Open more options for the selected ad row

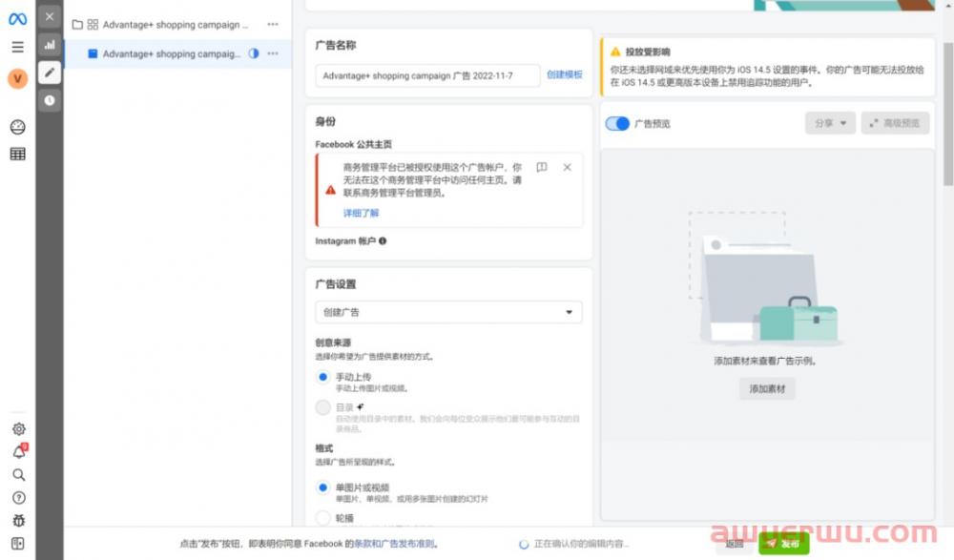(273, 53)
